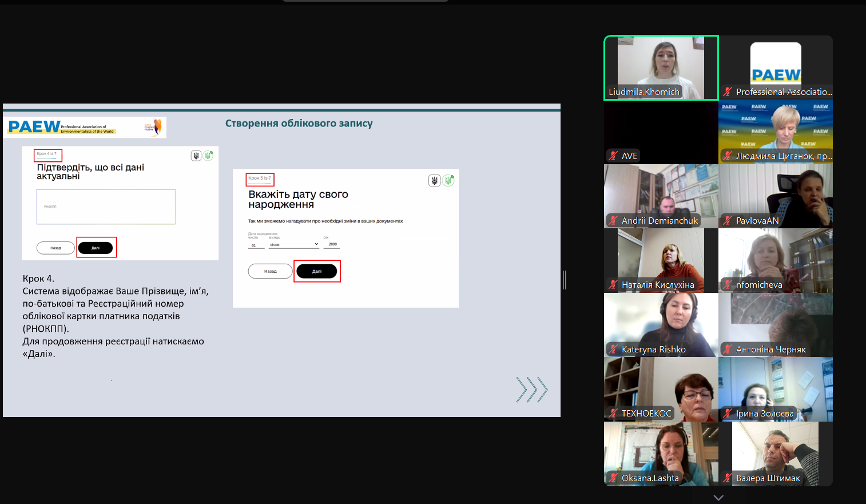Open the month dropdown showing 'січня'
Image resolution: width=866 pixels, height=504 pixels.
coord(294,244)
